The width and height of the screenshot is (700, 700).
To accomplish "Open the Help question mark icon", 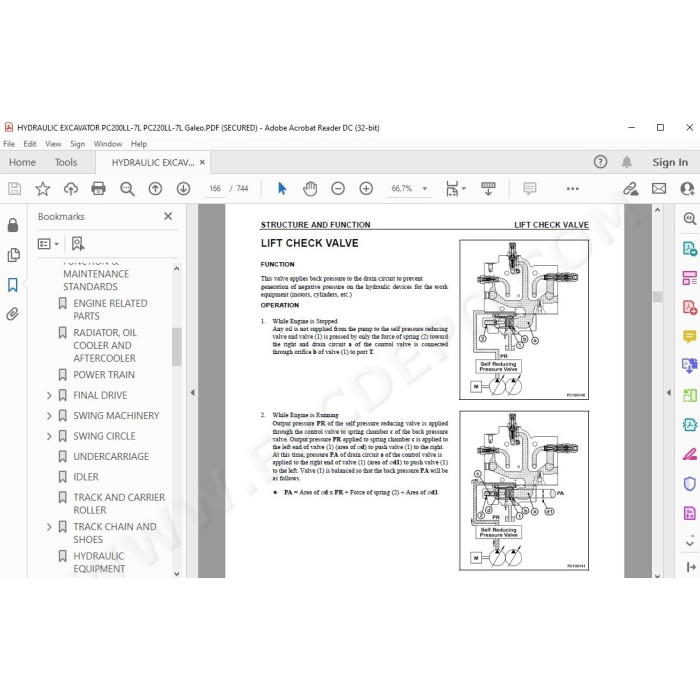I will [x=600, y=162].
